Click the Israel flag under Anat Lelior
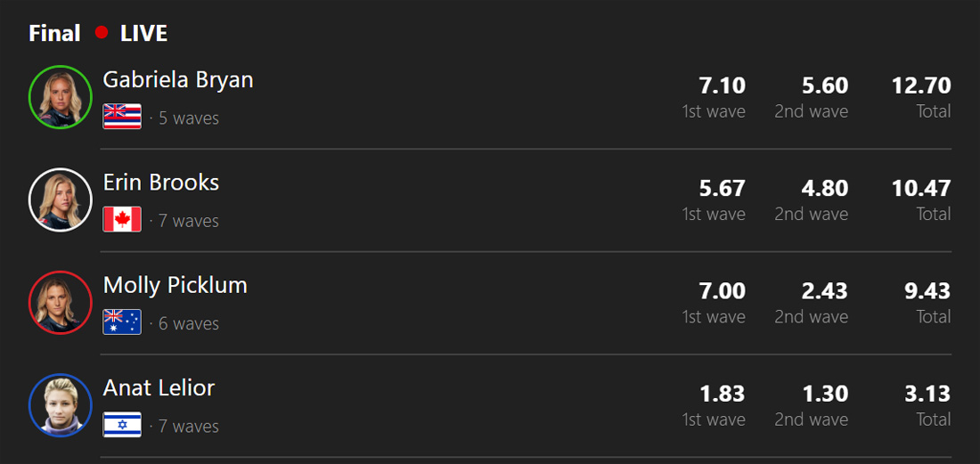 (x=122, y=425)
